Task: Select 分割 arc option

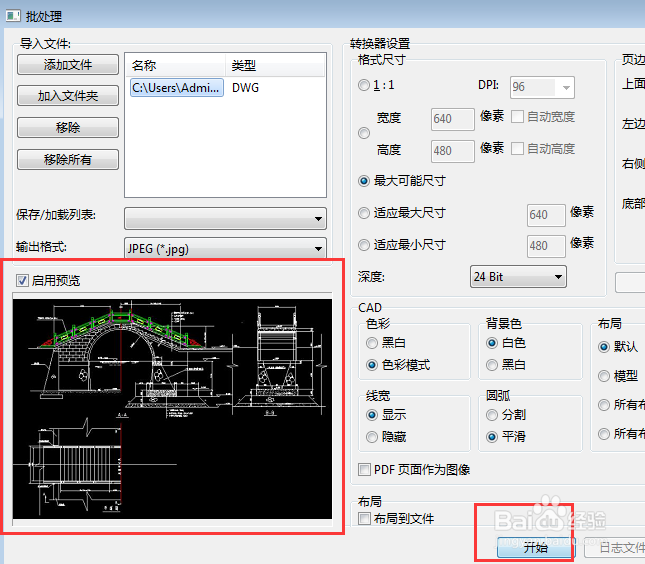Action: (x=492, y=415)
